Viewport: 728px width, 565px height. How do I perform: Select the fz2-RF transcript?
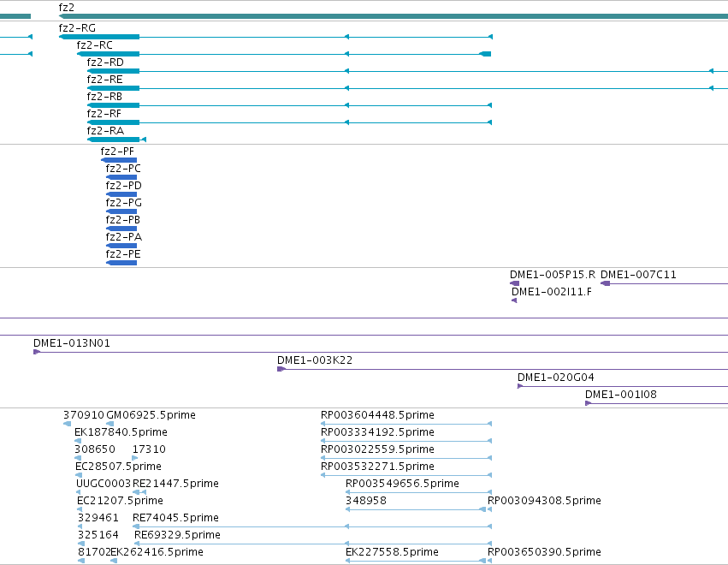coord(290,122)
